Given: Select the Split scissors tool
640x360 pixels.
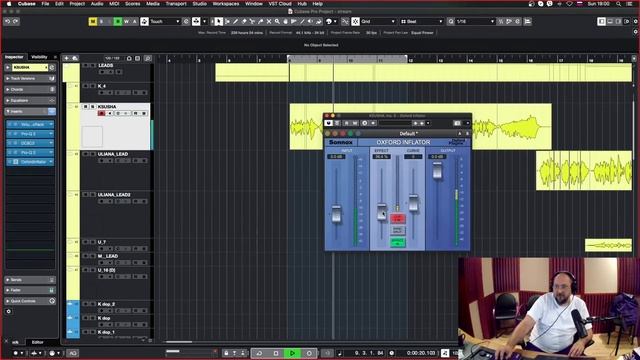Looking at the screenshot, I should point(252,21).
